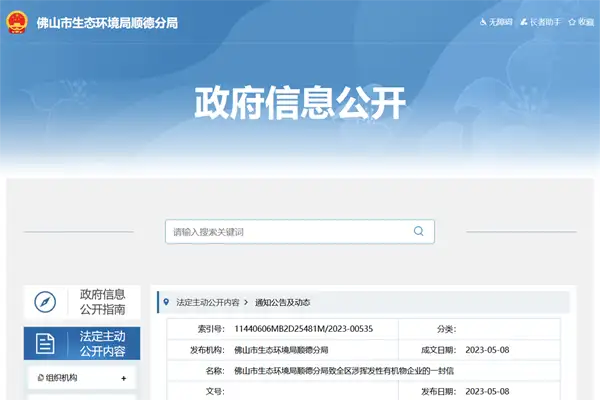This screenshot has width=600, height=400.
Task: Click index number 11440606MB2D25481M/2023-00535
Action: (303, 329)
